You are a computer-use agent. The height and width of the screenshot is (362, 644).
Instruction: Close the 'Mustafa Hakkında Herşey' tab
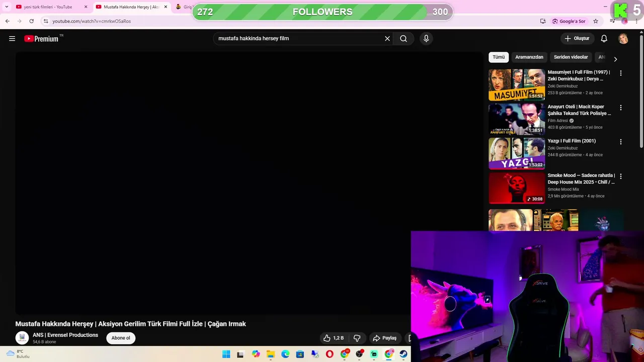[166, 7]
